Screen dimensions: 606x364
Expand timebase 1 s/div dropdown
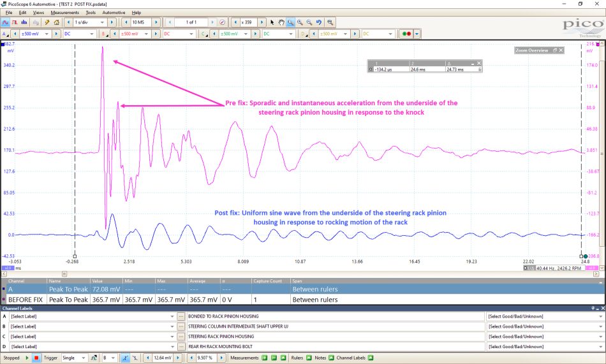[x=103, y=22]
